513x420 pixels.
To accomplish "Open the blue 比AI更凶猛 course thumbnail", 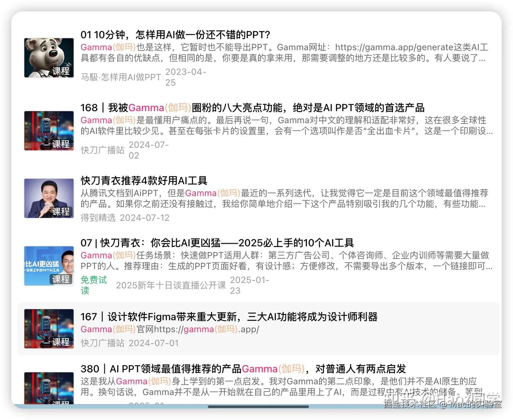I will tap(49, 266).
